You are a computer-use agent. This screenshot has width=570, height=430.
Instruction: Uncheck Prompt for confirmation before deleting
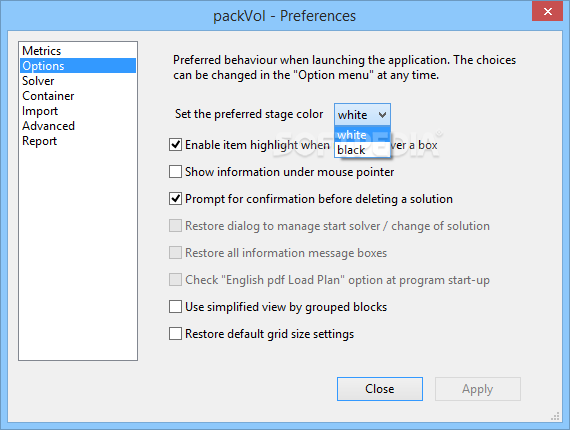175,199
